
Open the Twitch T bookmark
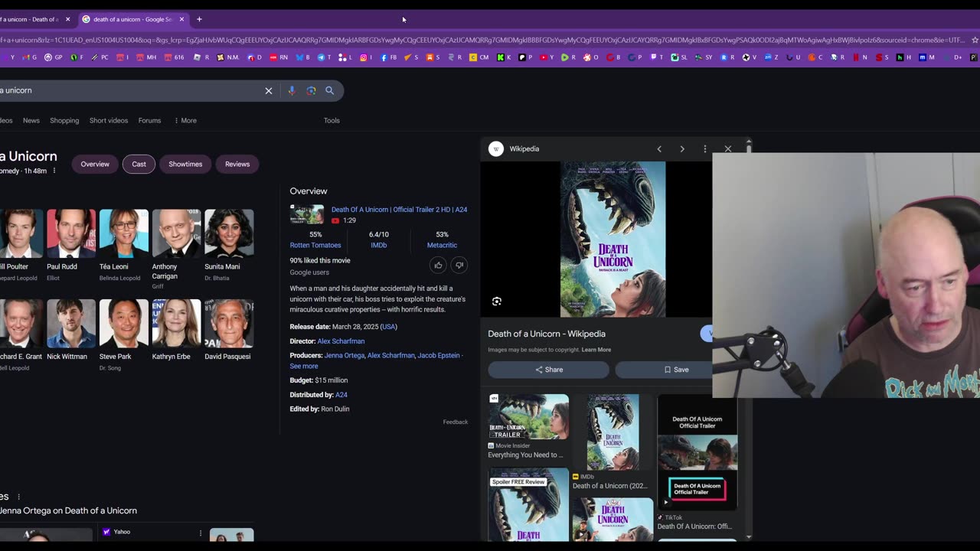click(657, 57)
